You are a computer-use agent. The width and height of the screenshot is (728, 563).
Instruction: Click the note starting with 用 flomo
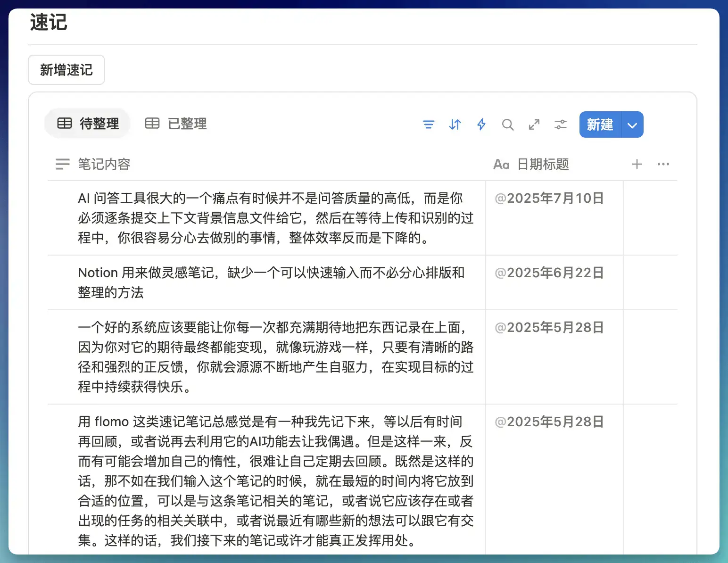click(276, 480)
